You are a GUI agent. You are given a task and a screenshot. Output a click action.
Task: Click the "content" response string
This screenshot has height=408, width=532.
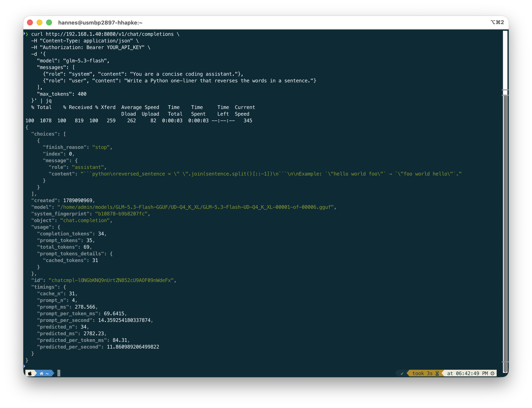click(271, 174)
